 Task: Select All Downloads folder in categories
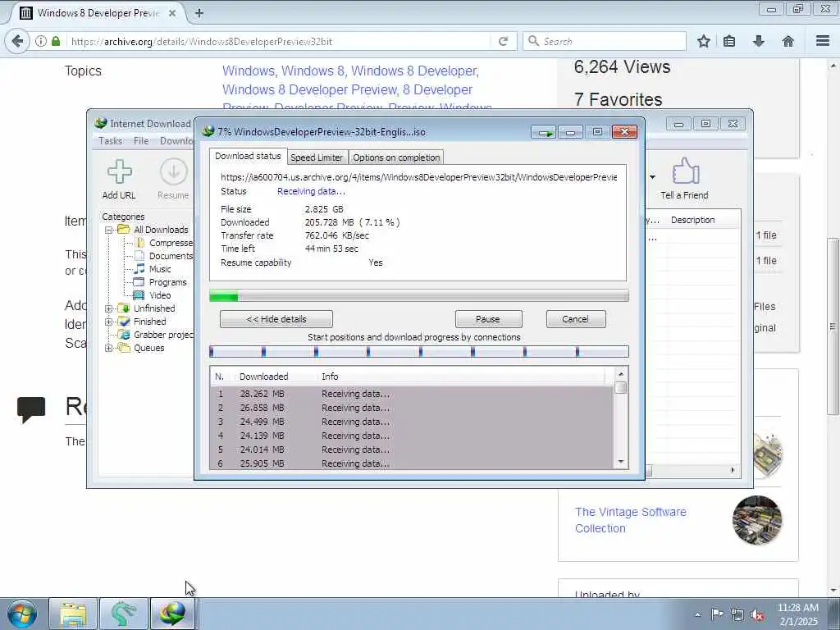pyautogui.click(x=154, y=230)
